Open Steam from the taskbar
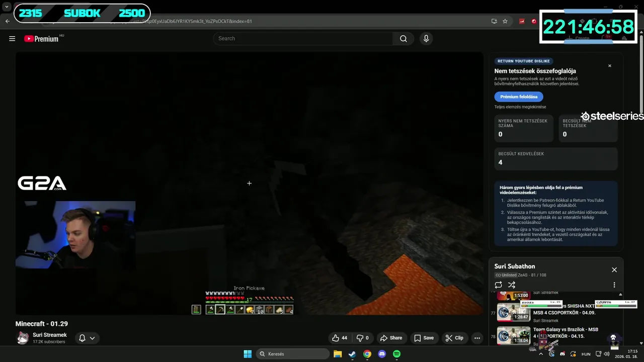The height and width of the screenshot is (362, 644). click(x=352, y=354)
